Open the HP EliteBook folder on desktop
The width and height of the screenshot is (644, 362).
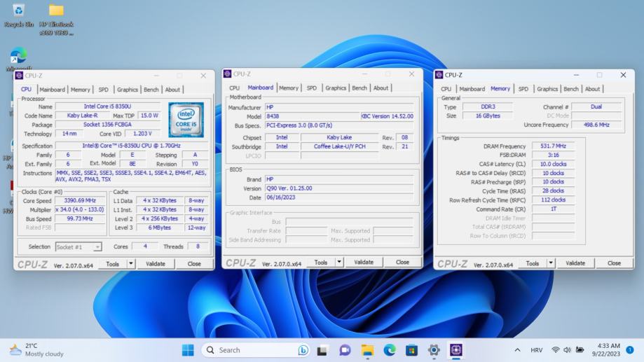click(x=56, y=11)
